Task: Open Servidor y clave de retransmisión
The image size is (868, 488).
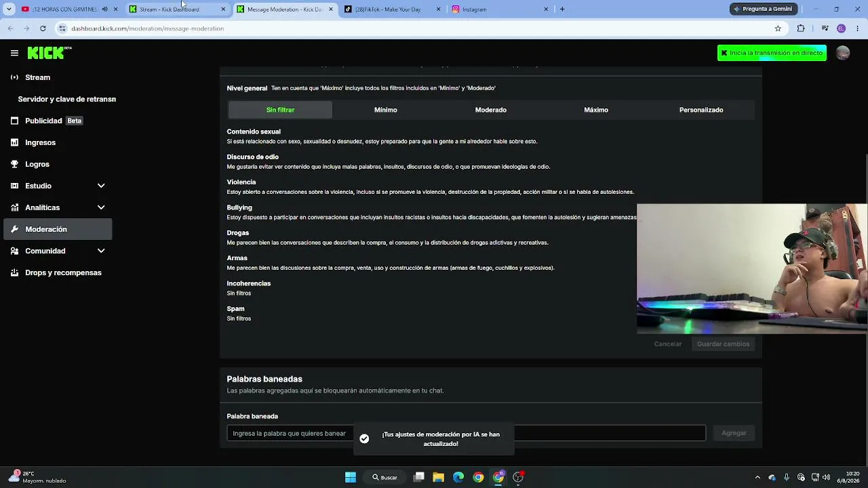Action: point(66,99)
